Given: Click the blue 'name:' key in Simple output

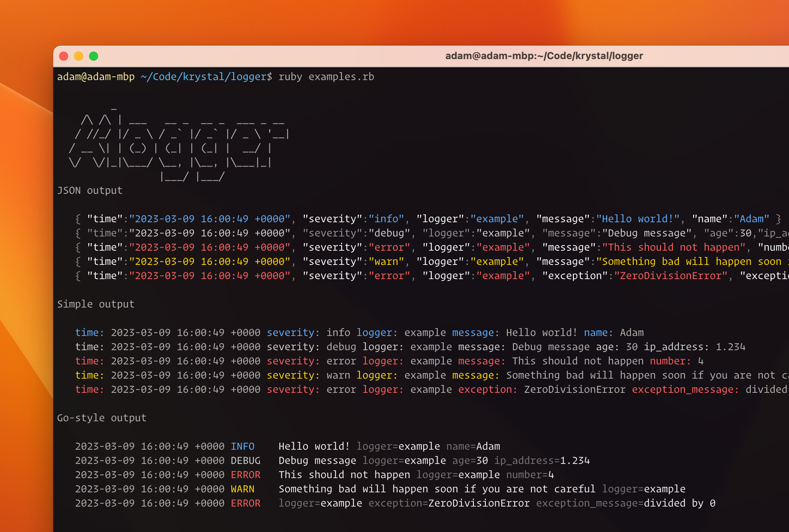Looking at the screenshot, I should [598, 333].
